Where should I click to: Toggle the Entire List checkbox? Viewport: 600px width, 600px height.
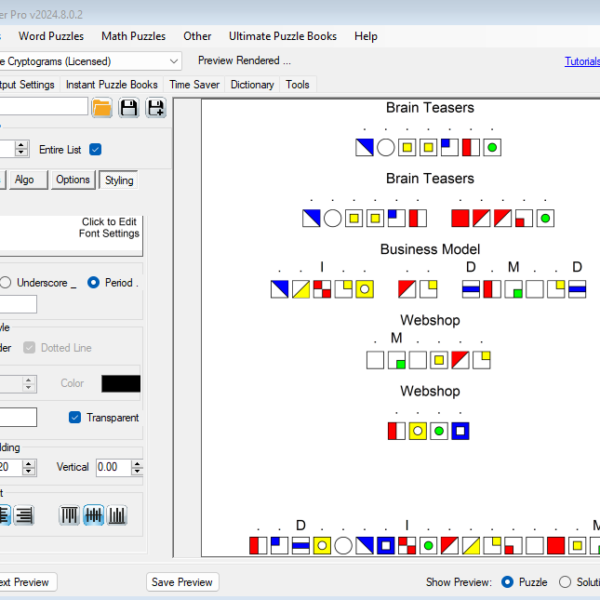click(x=95, y=149)
